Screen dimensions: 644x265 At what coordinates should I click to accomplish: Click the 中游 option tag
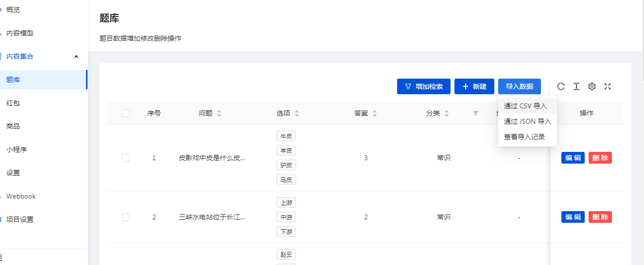click(286, 217)
